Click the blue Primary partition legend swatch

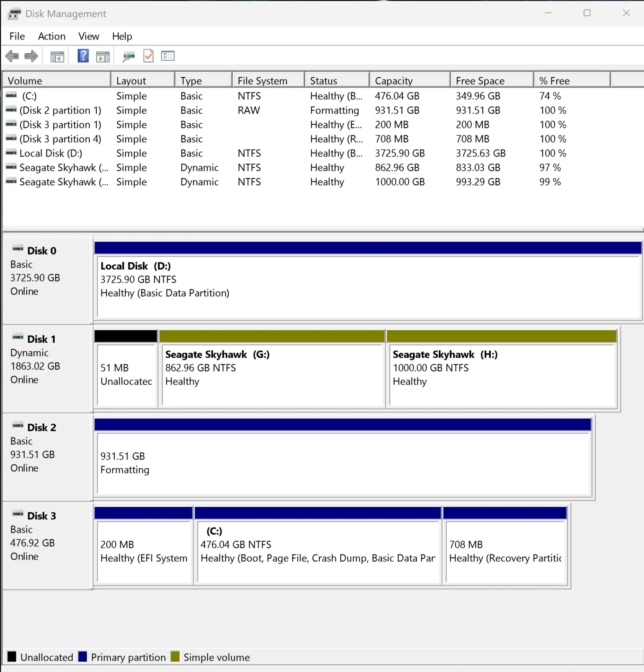(83, 657)
